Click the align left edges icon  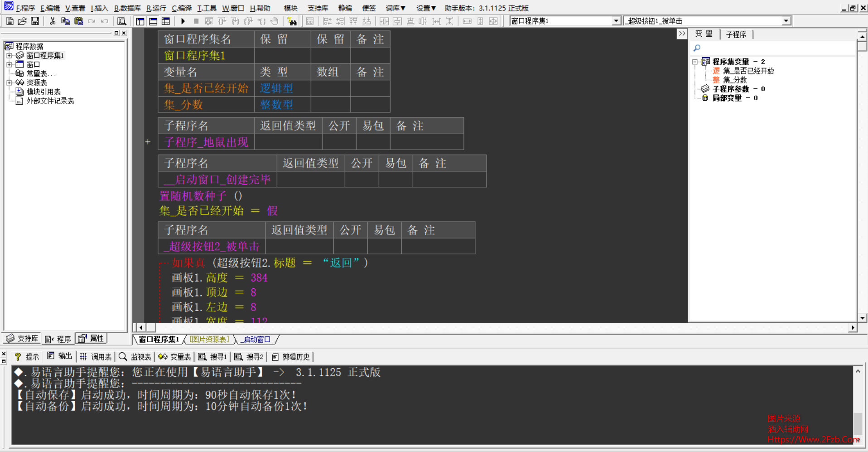(327, 21)
